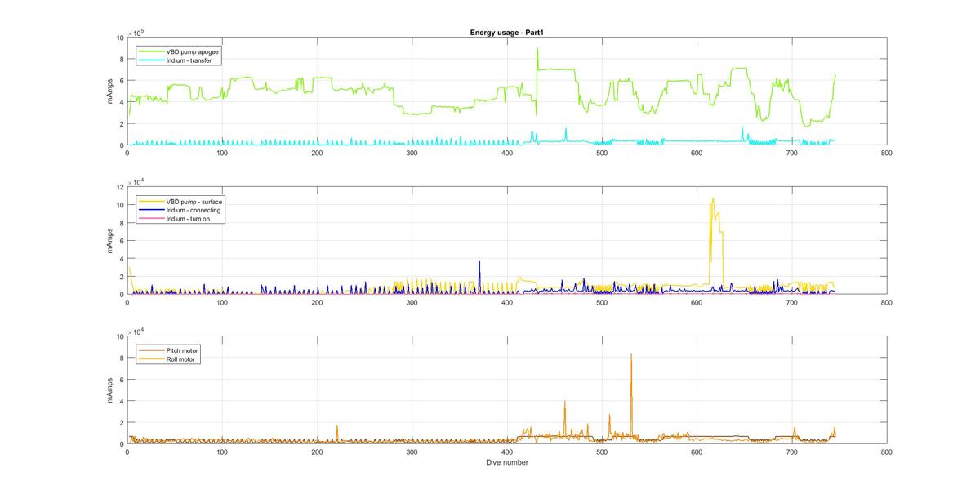
Task: Click the "500" x-axis tick of the middle plot
Action: pyautogui.click(x=602, y=302)
